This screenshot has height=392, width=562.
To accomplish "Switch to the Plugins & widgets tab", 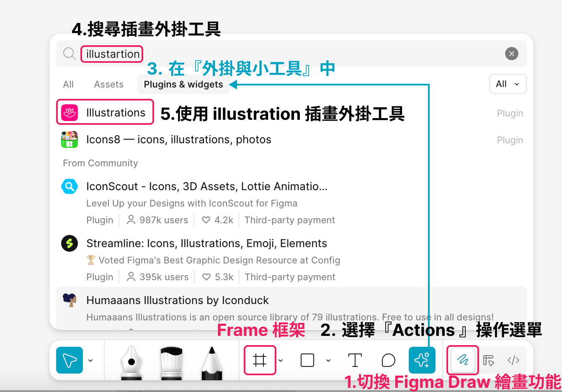I will click(183, 84).
